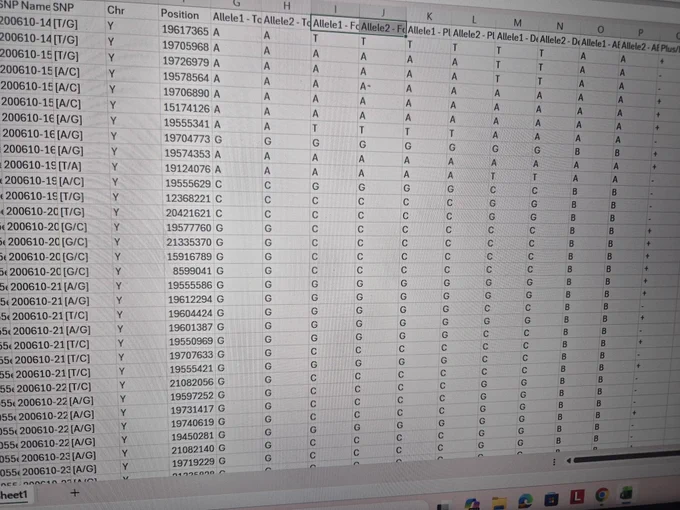Open Copilot from the taskbar
Viewport: 680px width, 510px height.
click(x=472, y=504)
